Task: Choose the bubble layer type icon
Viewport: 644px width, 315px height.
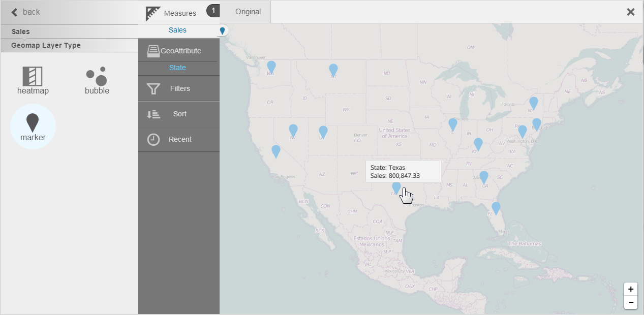Action: coord(97,77)
